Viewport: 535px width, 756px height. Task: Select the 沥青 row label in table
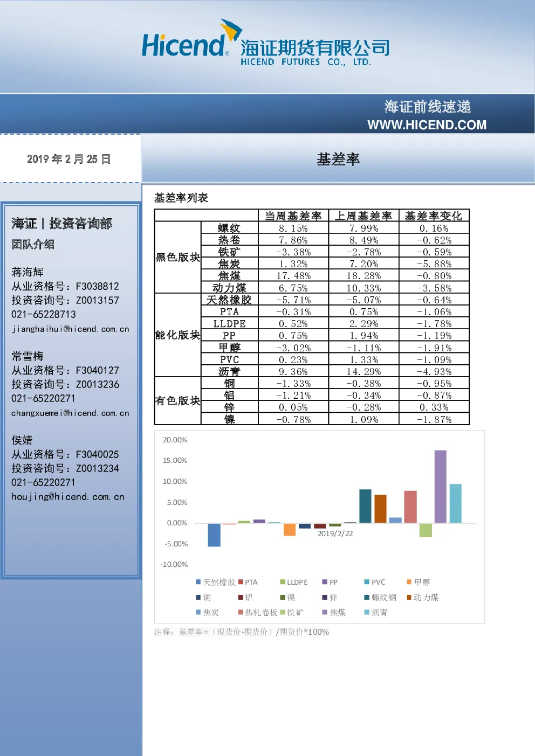(229, 371)
